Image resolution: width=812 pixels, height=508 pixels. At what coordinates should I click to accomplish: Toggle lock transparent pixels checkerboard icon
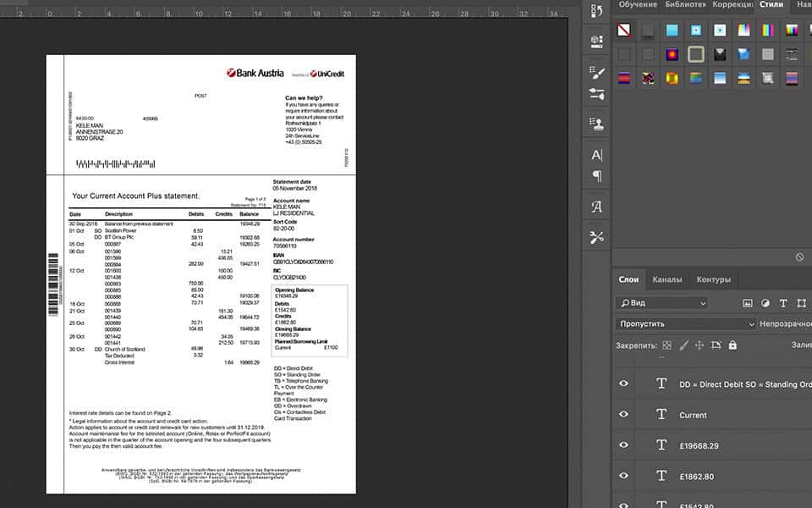pyautogui.click(x=667, y=345)
